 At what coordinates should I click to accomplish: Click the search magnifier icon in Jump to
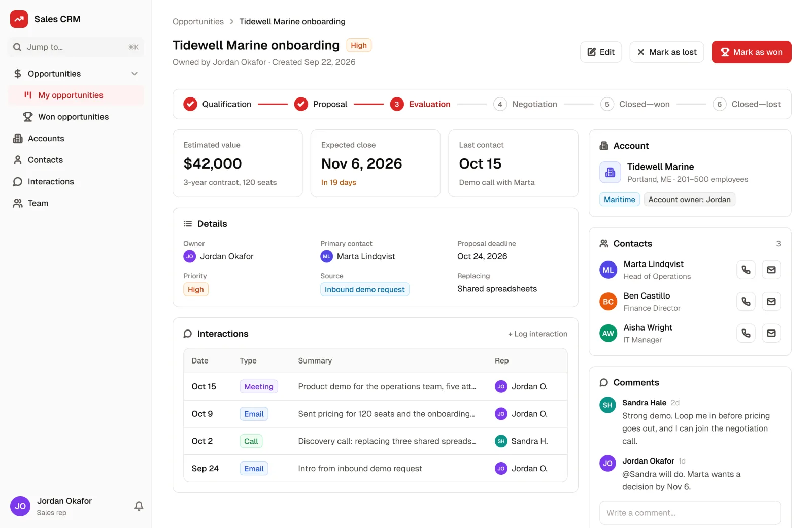[17, 47]
